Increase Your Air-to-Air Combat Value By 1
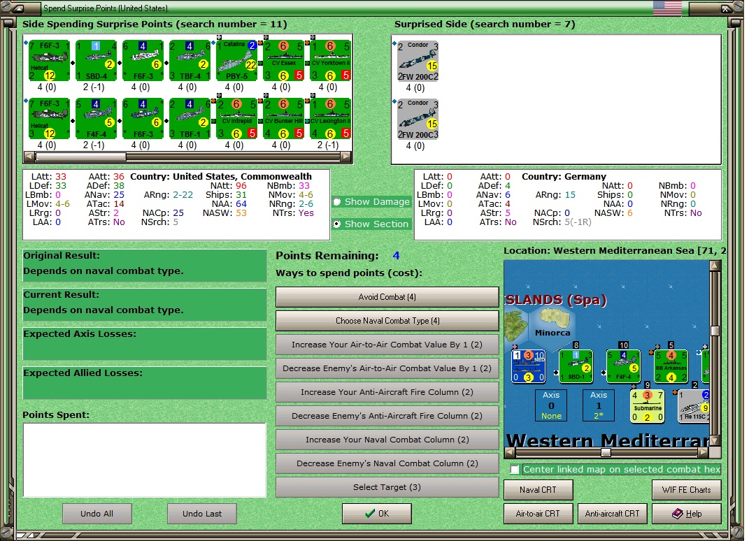The width and height of the screenshot is (756, 541). click(387, 345)
